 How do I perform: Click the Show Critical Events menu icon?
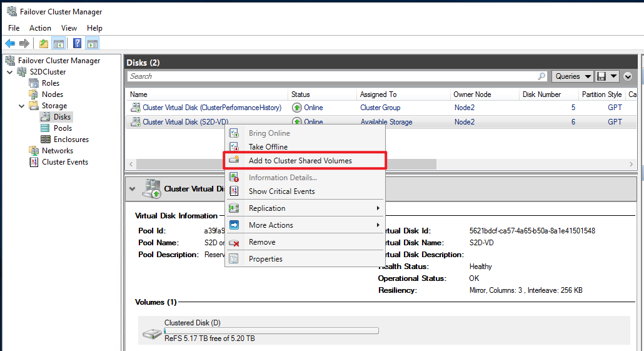coord(234,191)
